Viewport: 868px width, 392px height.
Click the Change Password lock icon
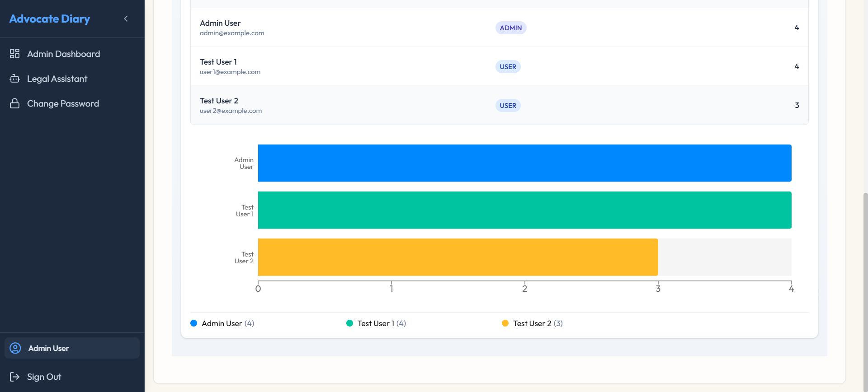pyautogui.click(x=15, y=103)
